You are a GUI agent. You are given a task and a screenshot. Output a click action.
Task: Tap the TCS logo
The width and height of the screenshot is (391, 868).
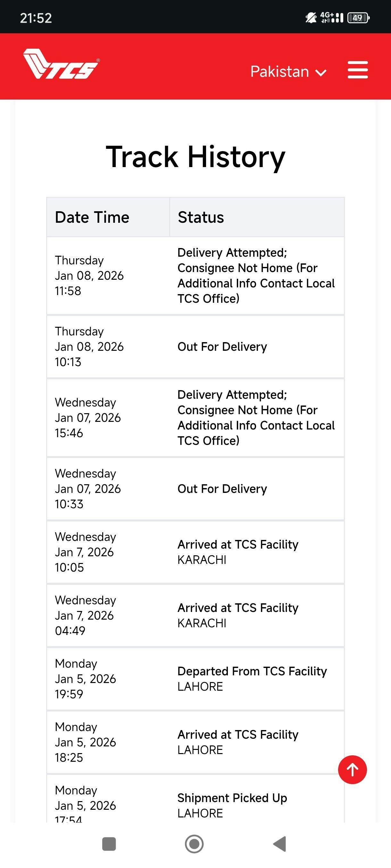point(61,65)
